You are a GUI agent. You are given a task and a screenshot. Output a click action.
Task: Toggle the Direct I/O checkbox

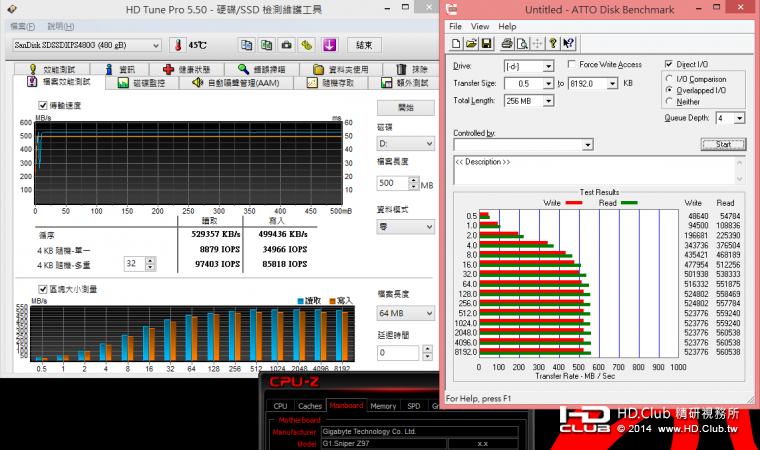click(670, 65)
